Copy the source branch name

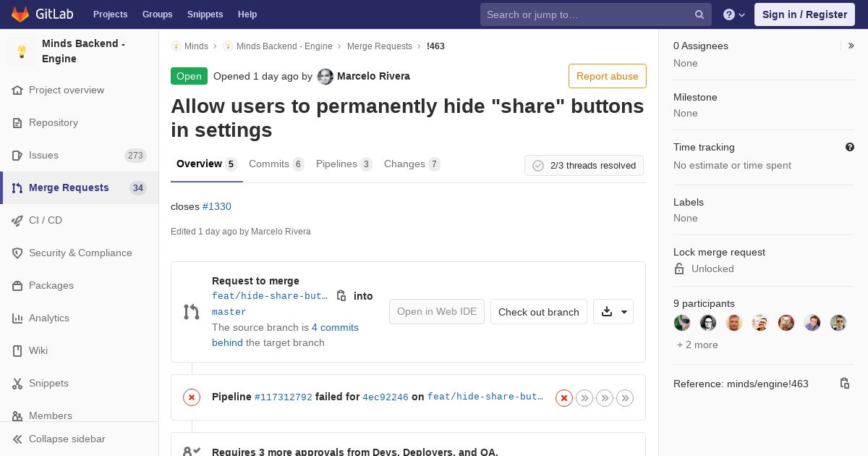point(341,295)
